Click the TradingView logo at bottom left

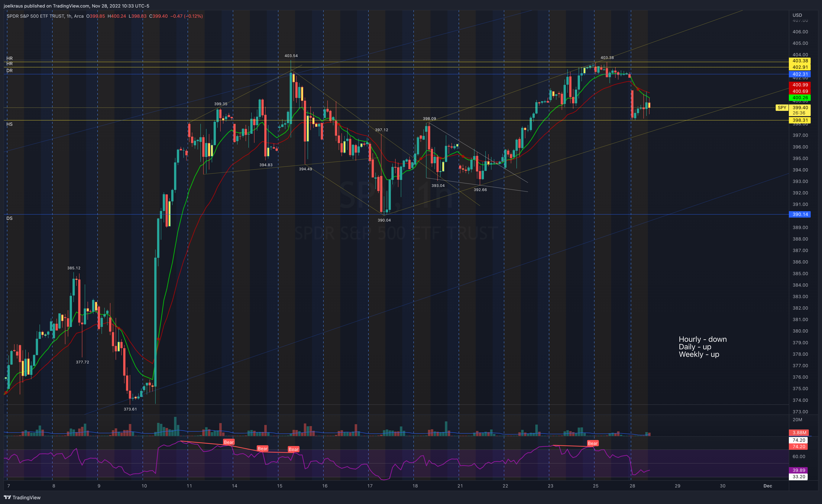point(22,497)
